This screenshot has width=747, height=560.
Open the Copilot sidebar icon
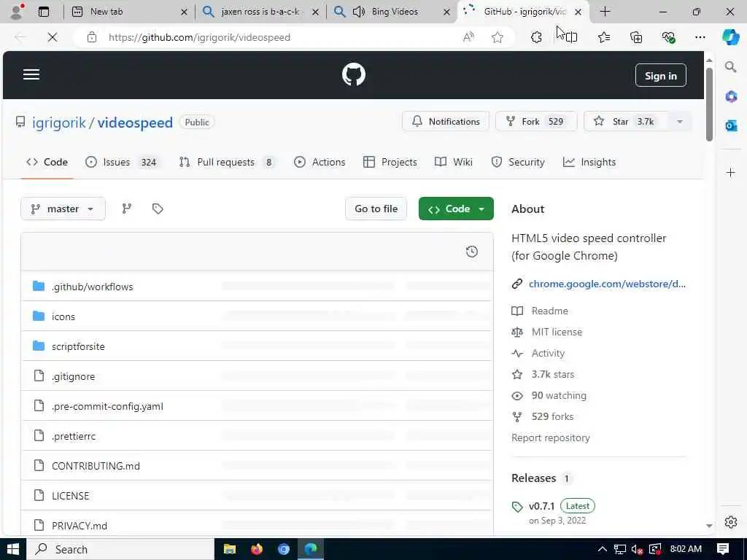coord(731,37)
